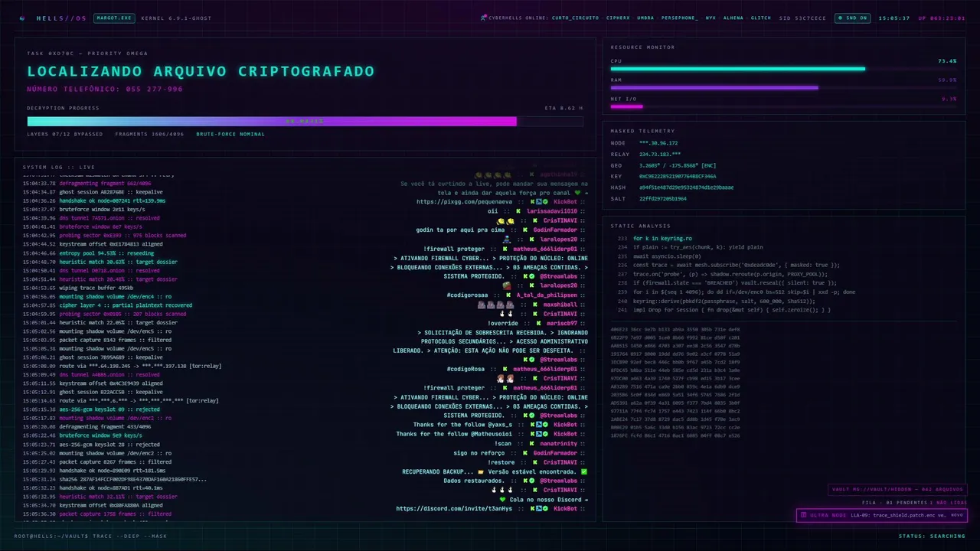Screen dimensions: 980x551
Task: Select NYX in the online list
Action: (x=710, y=18)
